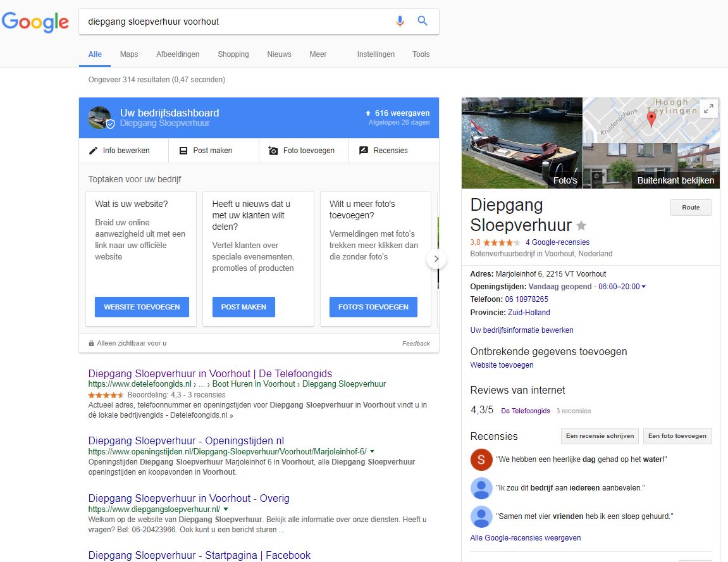Click Uw bedrijfsinformatie bewerken link
The width and height of the screenshot is (728, 562).
521,330
